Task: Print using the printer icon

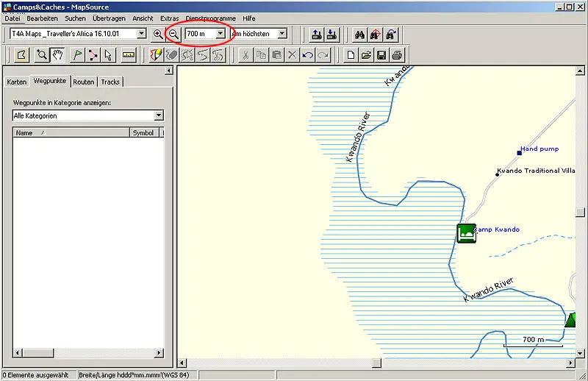Action: point(397,55)
